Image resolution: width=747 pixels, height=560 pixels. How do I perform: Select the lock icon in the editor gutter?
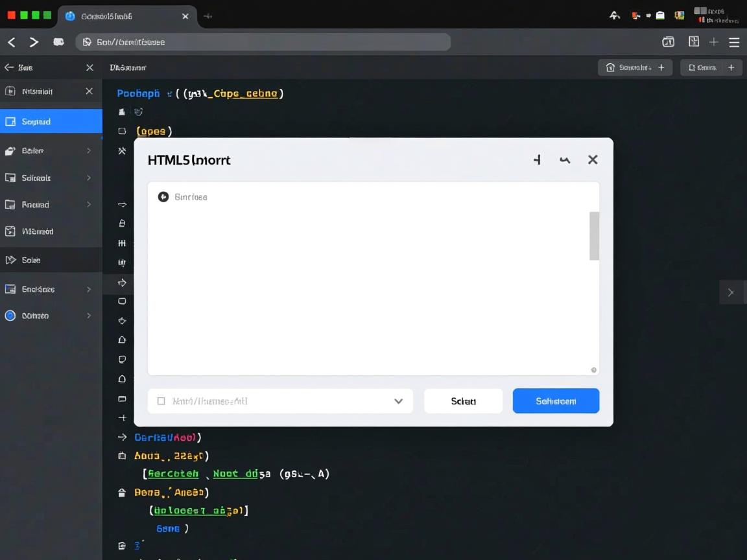121,223
